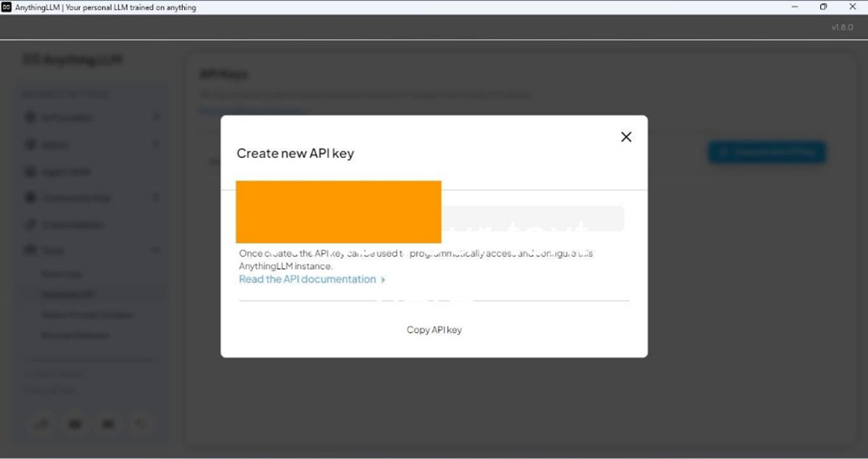Click the leftmost circular icon in sidebar footer
The height and width of the screenshot is (459, 868).
point(41,423)
